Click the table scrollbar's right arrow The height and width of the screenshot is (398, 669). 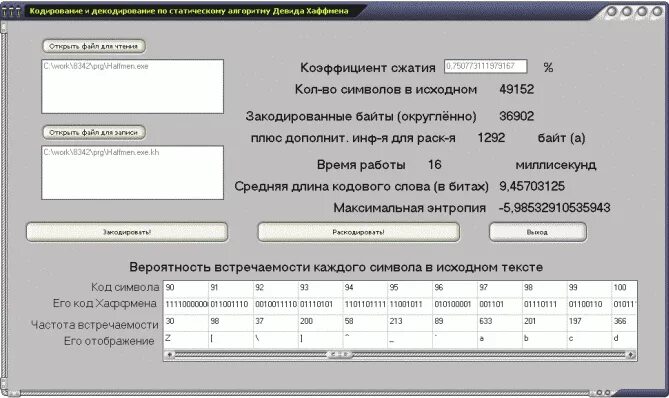(x=631, y=354)
